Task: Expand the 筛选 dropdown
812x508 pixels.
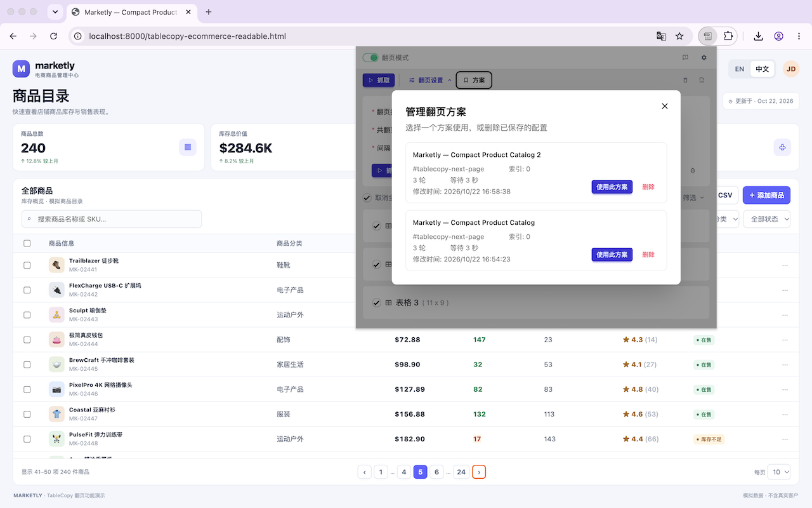Action: coord(693,197)
